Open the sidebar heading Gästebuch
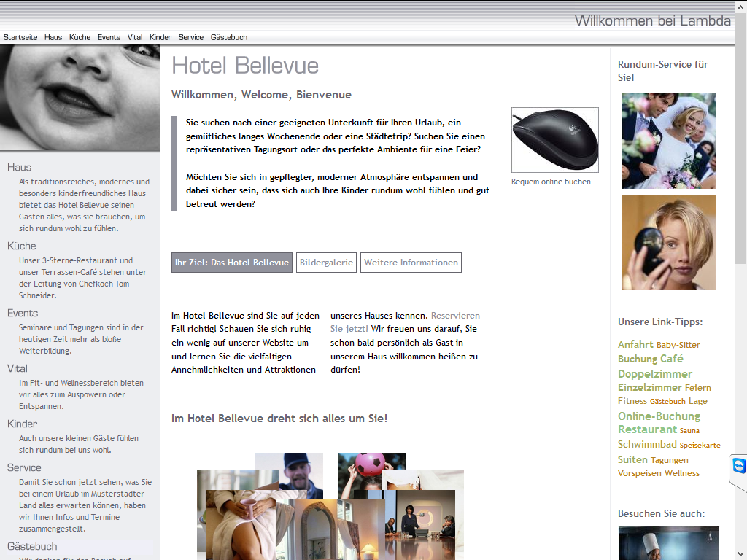The width and height of the screenshot is (747, 560). click(32, 546)
